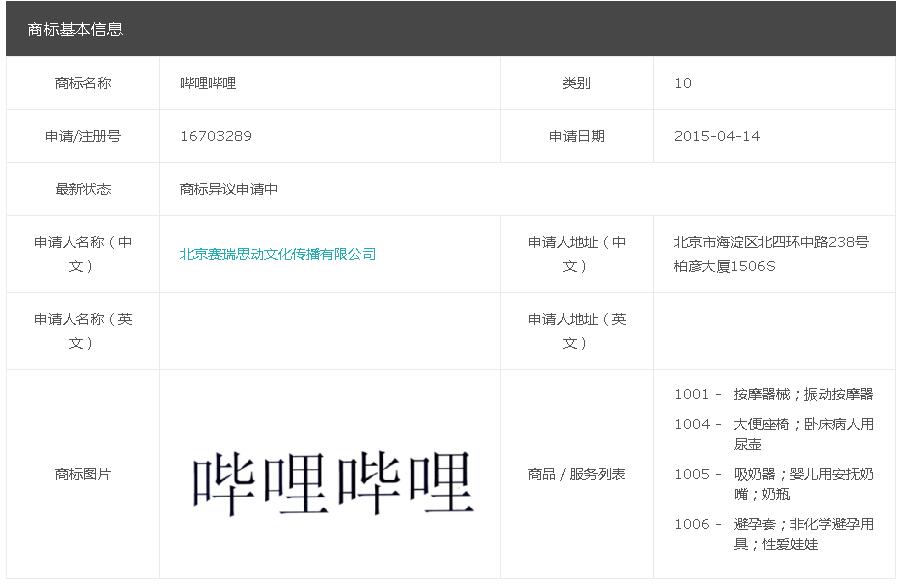Screen dimensions: 899x585
Task: Select goods item 1001 按摩器械；振动按摩器
Action: coord(773,394)
